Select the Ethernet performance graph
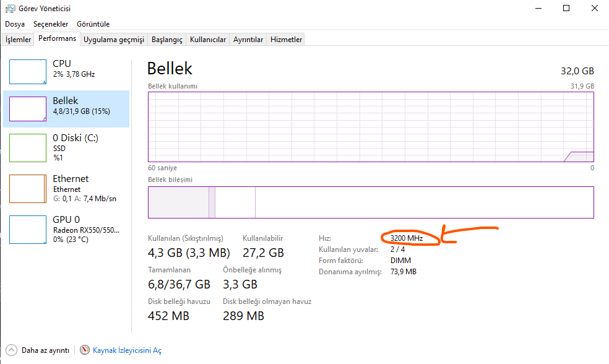The height and width of the screenshot is (364, 609). (28, 189)
